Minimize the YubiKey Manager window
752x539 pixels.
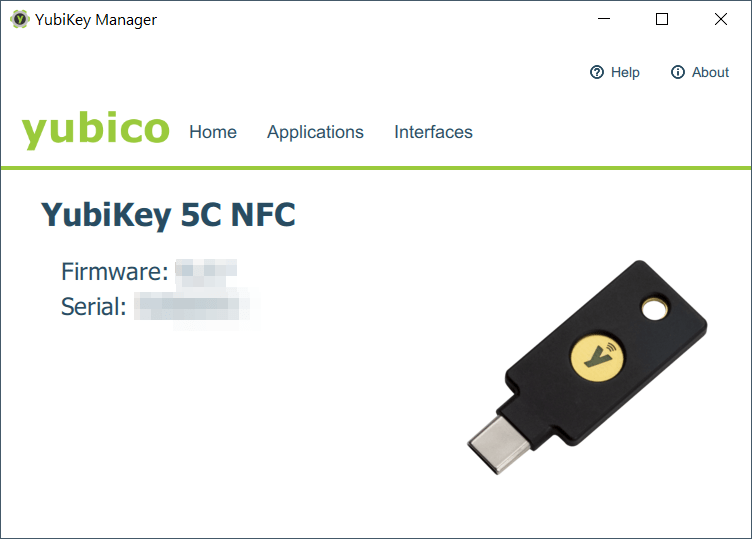pyautogui.click(x=603, y=19)
